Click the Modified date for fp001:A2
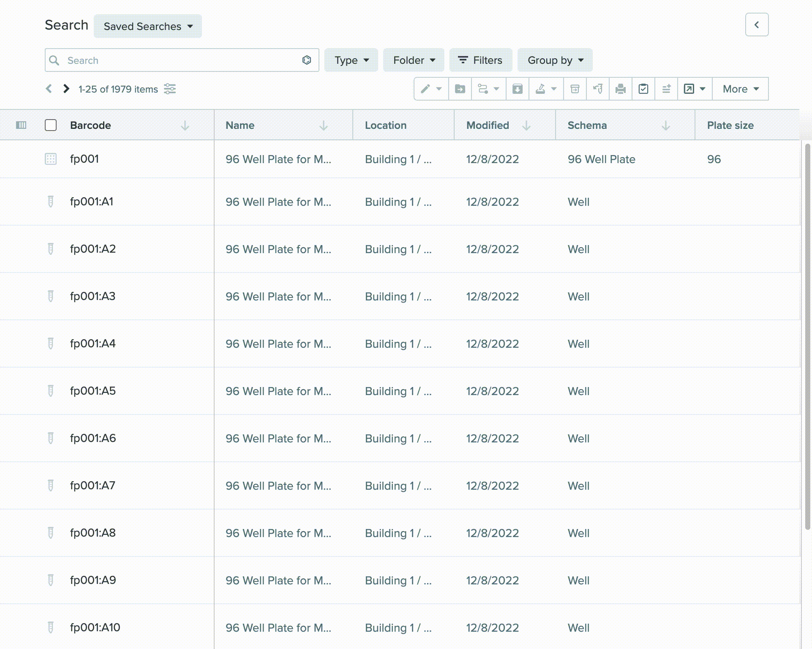 point(493,249)
